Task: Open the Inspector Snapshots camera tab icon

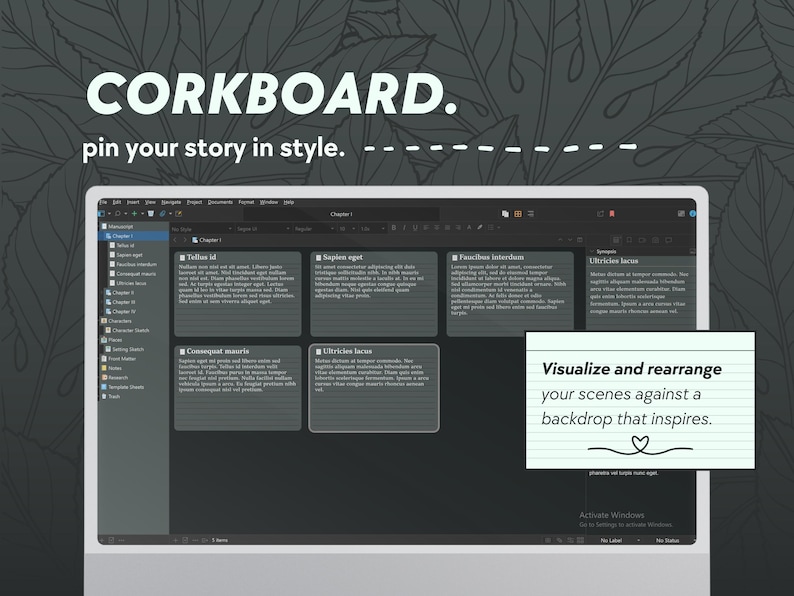Action: click(655, 240)
